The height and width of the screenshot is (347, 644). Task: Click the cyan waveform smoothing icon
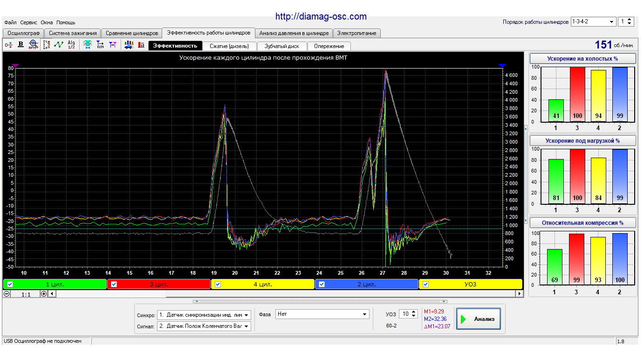coord(87,45)
